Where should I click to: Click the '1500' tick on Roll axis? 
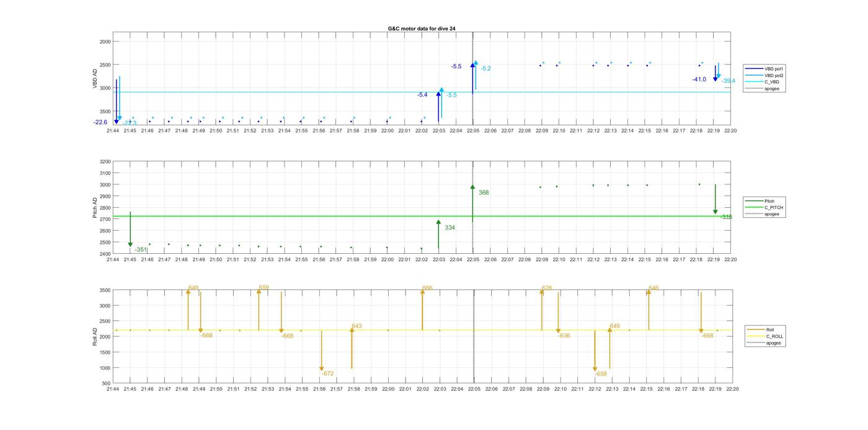click(x=104, y=352)
